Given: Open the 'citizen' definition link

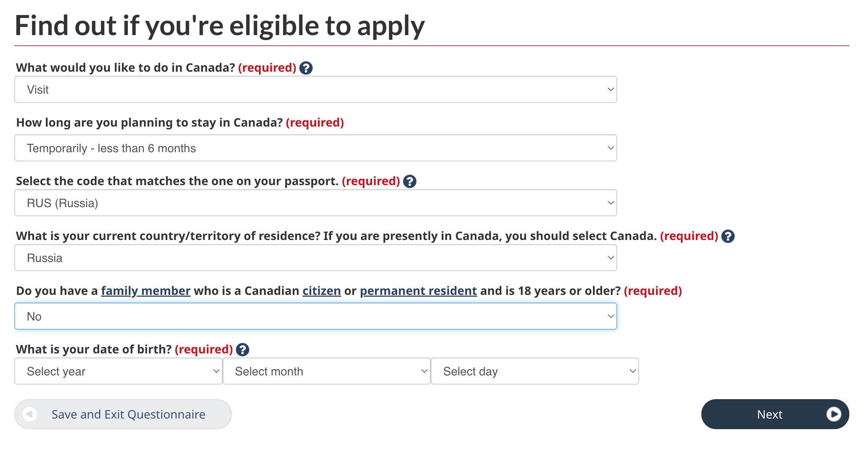Looking at the screenshot, I should pos(322,291).
